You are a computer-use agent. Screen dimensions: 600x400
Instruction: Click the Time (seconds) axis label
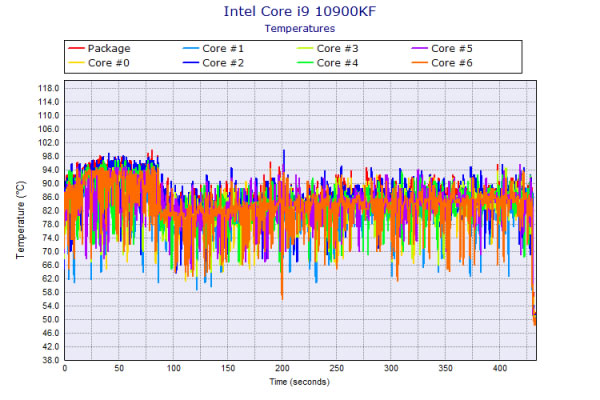pyautogui.click(x=300, y=382)
